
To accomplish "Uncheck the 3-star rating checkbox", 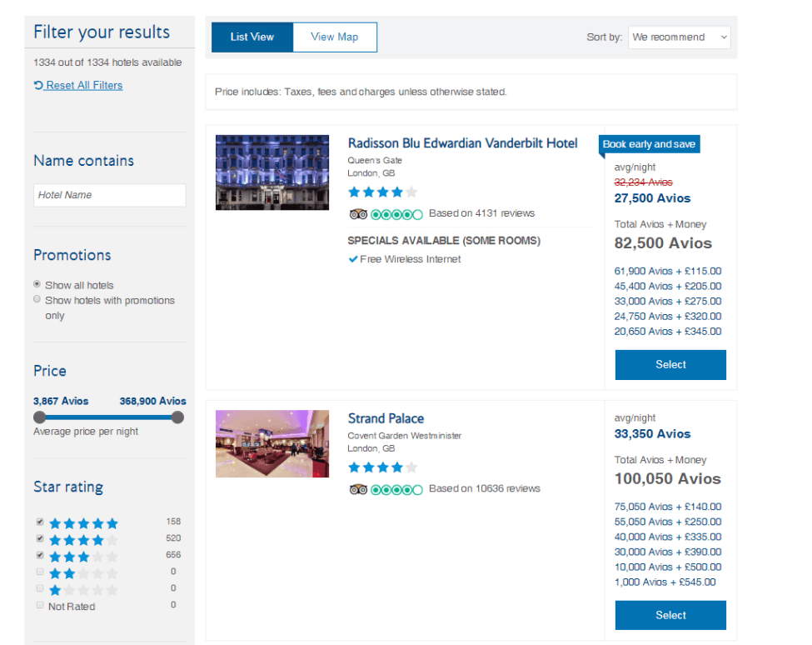I will click(x=40, y=555).
